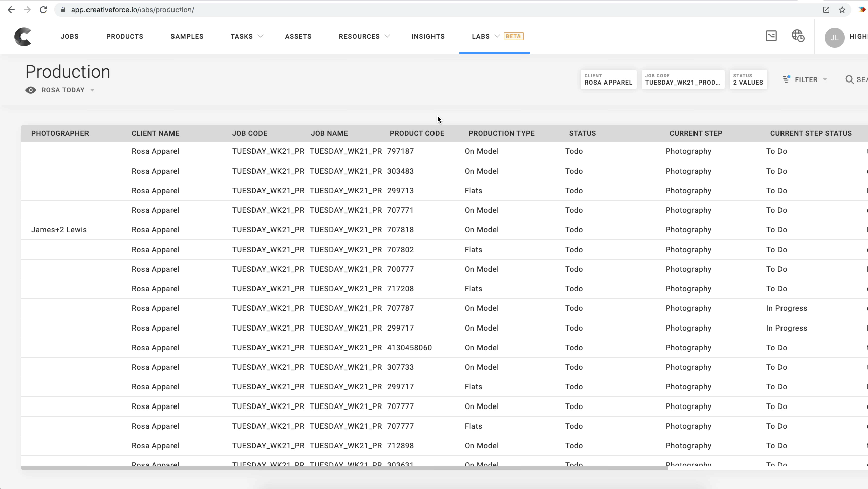The width and height of the screenshot is (868, 489).
Task: Select product code 303483
Action: click(x=401, y=171)
